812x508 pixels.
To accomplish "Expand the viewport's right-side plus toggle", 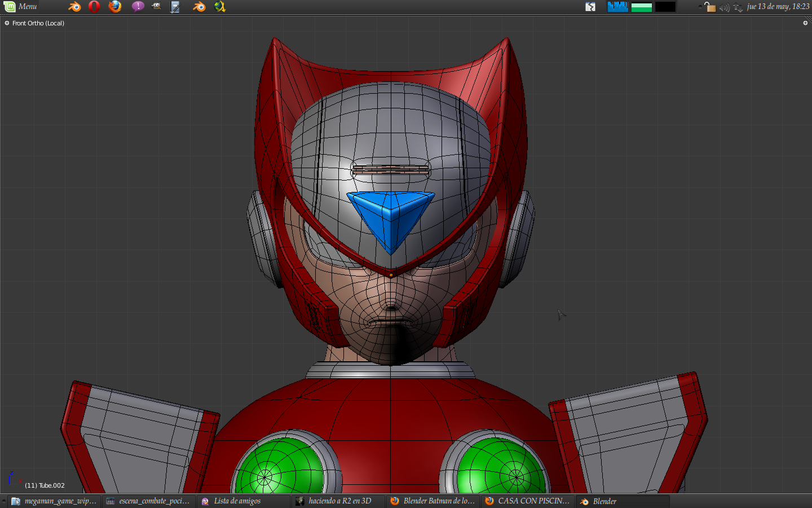I will point(805,23).
